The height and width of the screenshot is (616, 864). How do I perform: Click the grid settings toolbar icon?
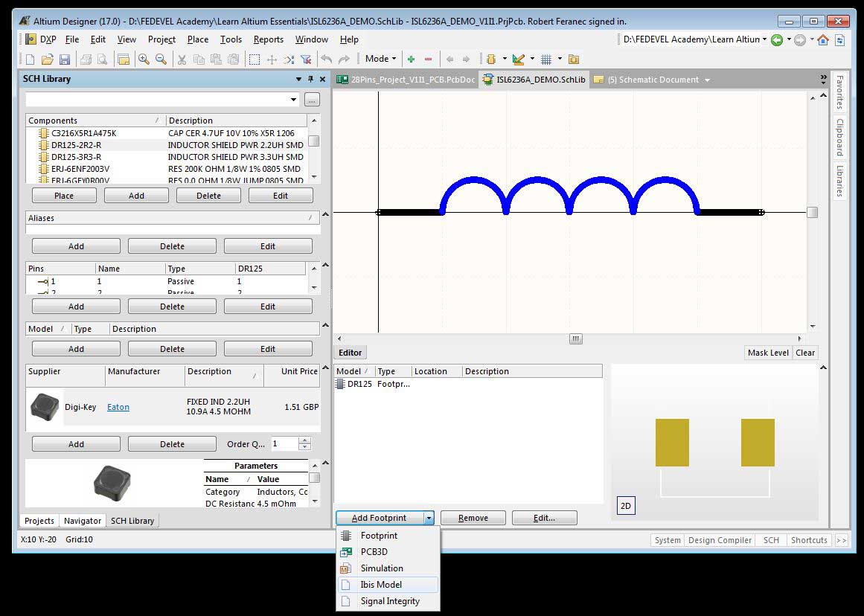[546, 60]
